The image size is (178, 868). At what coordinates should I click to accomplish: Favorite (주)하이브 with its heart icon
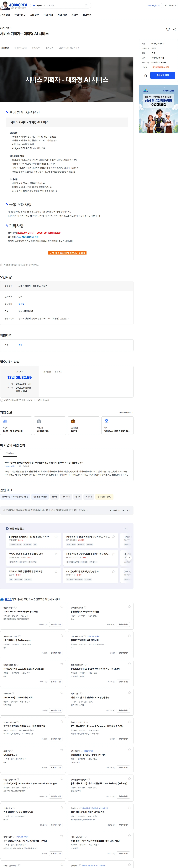click(x=13, y=693)
